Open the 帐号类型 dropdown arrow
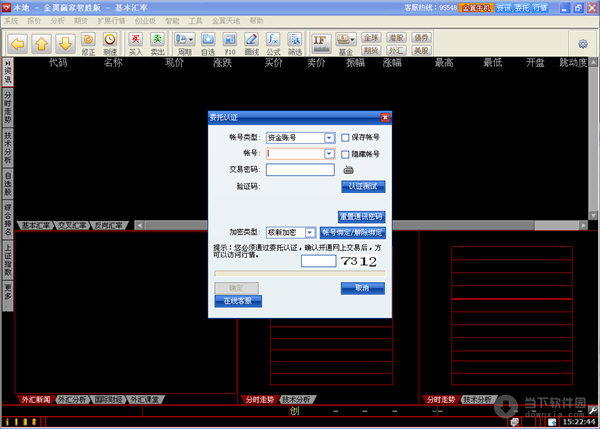This screenshot has height=429, width=600. [x=329, y=138]
